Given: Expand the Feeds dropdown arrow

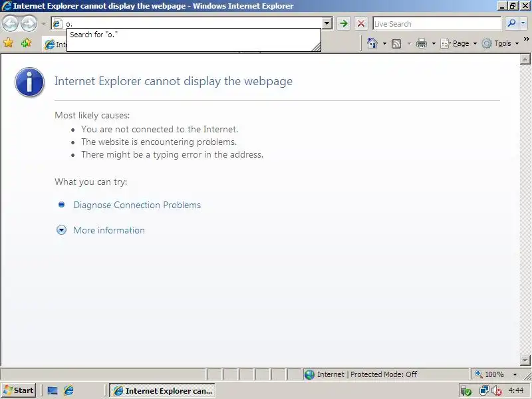Looking at the screenshot, I should pyautogui.click(x=409, y=43).
